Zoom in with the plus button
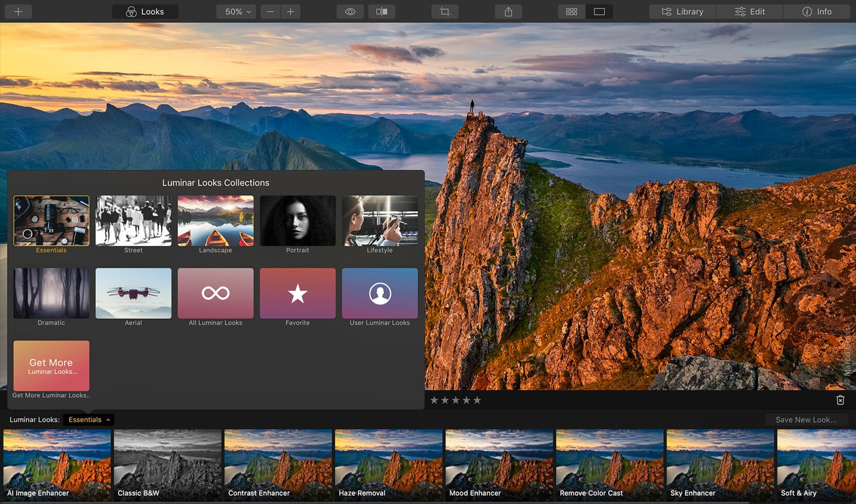Screen dimensions: 856x504 [x=291, y=11]
